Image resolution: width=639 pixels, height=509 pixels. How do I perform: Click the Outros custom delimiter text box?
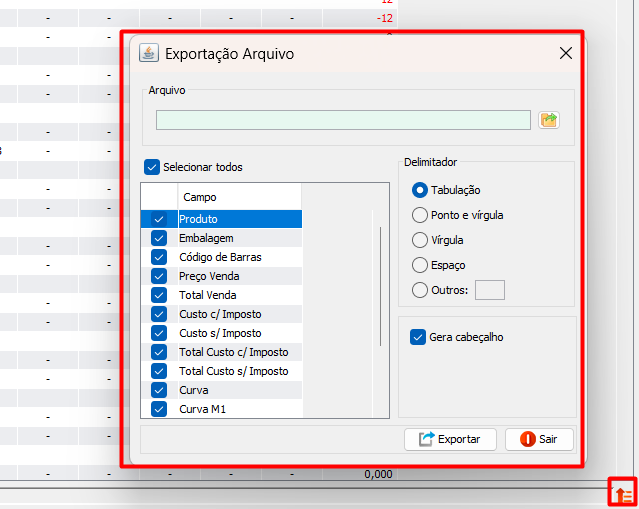point(490,290)
